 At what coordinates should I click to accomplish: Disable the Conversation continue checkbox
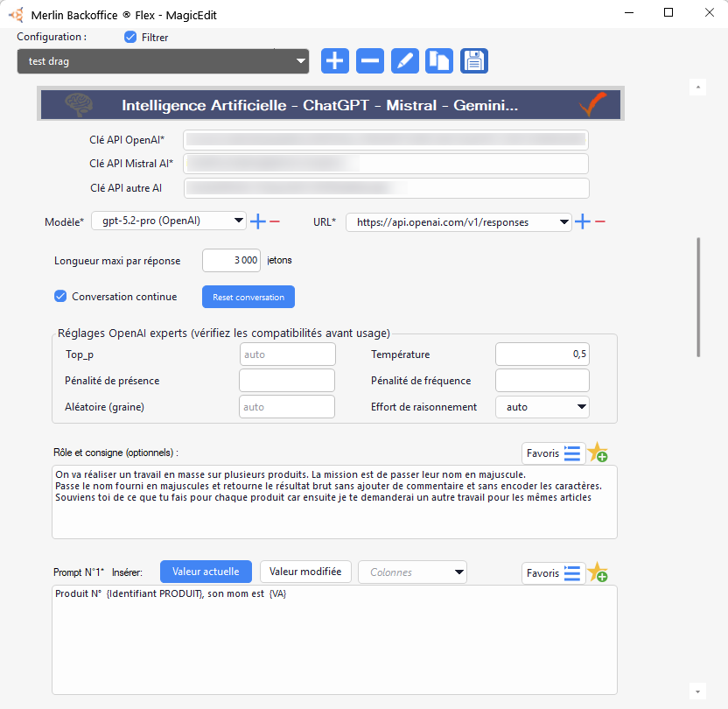60,296
